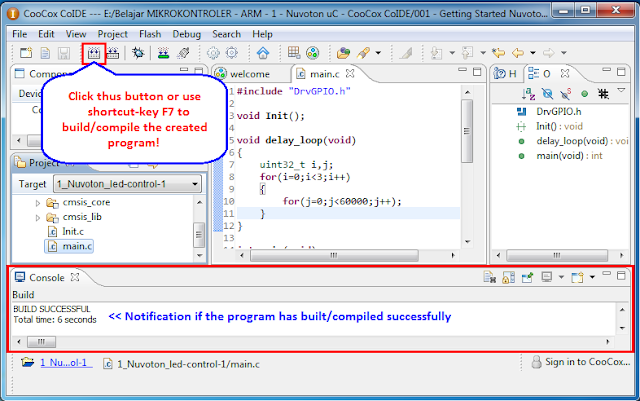Click the Rebuild toolbar icon
The height and width of the screenshot is (401, 640).
pyautogui.click(x=113, y=53)
